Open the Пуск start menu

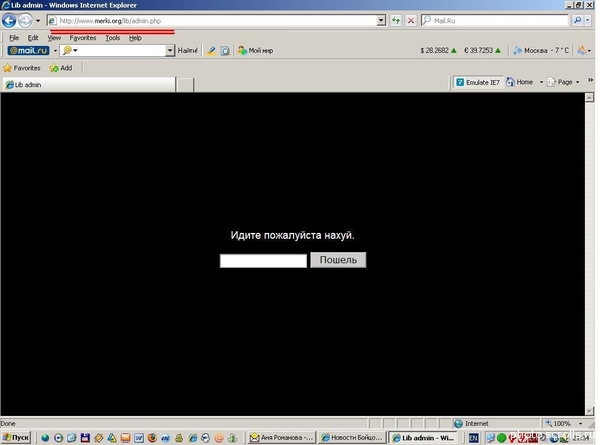coord(16,437)
